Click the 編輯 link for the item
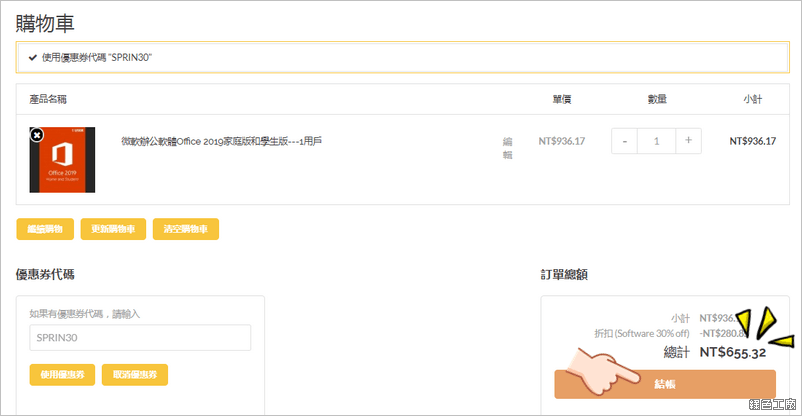The height and width of the screenshot is (416, 802). click(507, 148)
